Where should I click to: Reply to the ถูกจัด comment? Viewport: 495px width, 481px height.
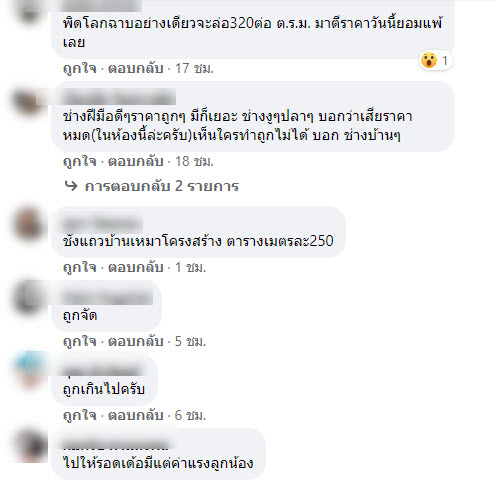tap(136, 341)
